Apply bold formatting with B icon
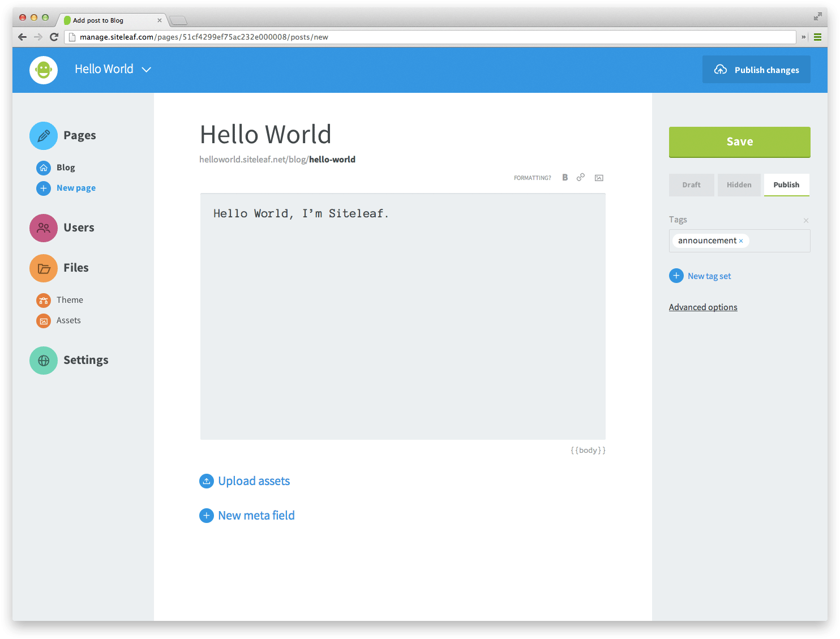 click(565, 178)
